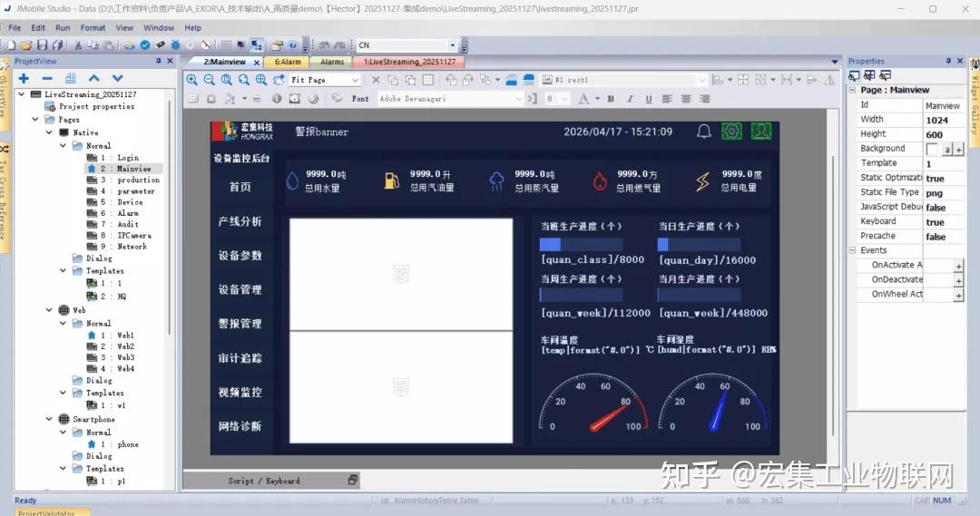Click the 产线分析 navigation button

coord(240,221)
